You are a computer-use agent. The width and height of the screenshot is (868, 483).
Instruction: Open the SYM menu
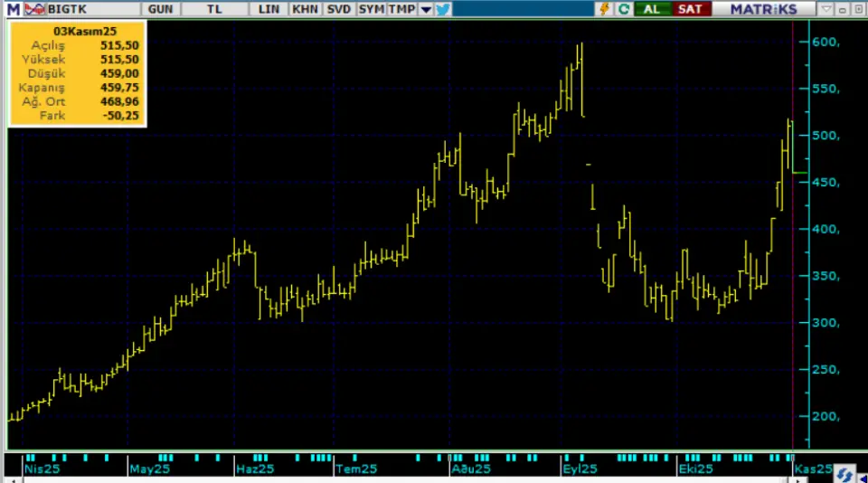pyautogui.click(x=371, y=9)
